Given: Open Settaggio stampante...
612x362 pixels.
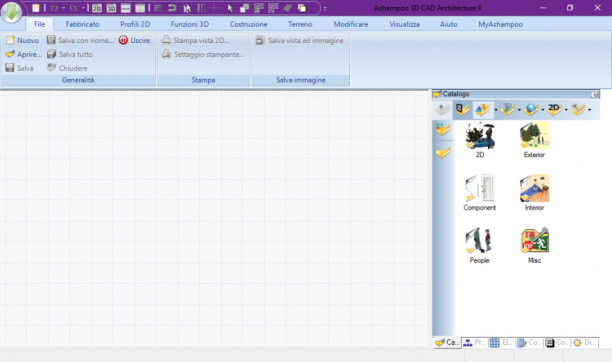Looking at the screenshot, I should tap(203, 54).
